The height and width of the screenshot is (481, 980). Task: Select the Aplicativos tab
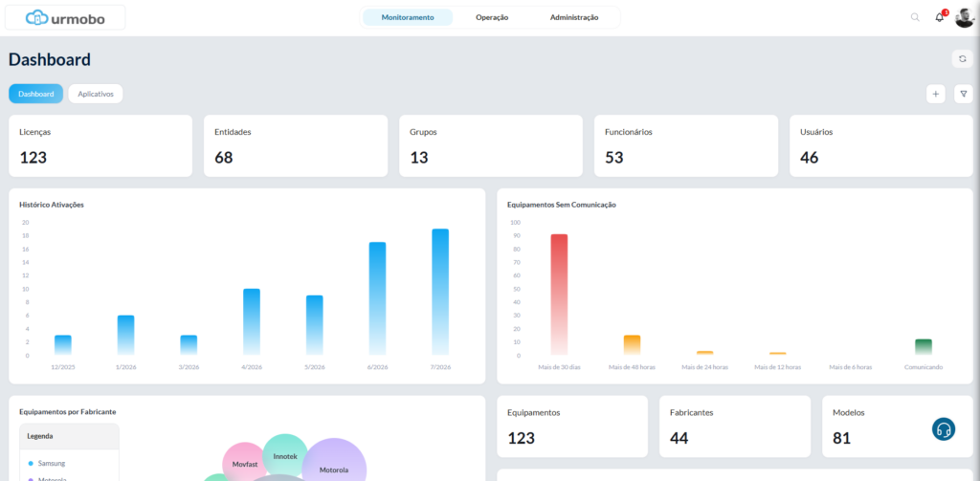coord(96,94)
